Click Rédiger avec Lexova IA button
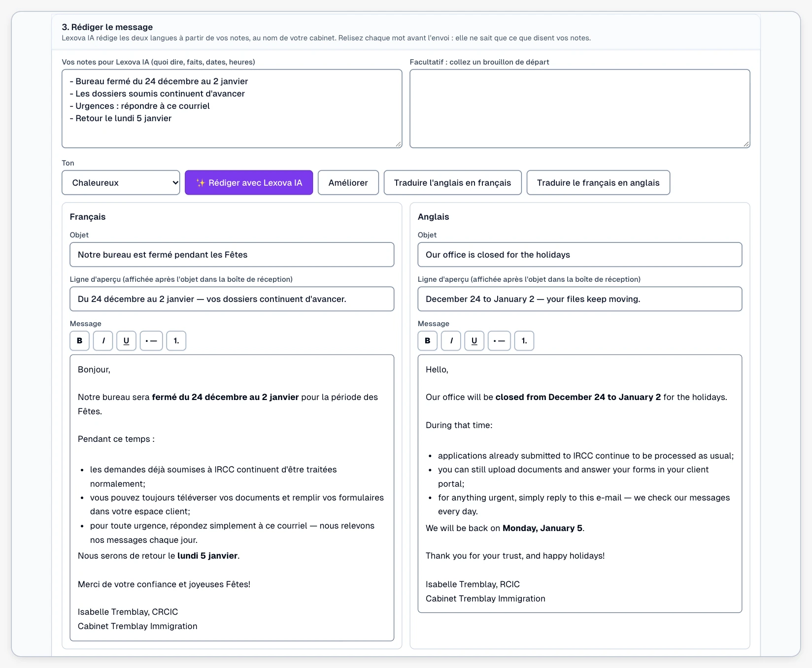The width and height of the screenshot is (812, 668). pos(249,183)
